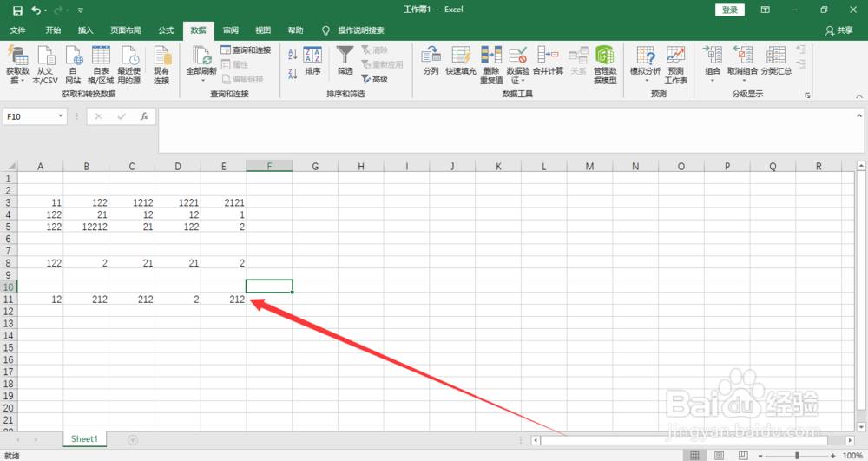The image size is (868, 461).
Task: Open Existing Connections (现有连接)
Action: pos(161,65)
